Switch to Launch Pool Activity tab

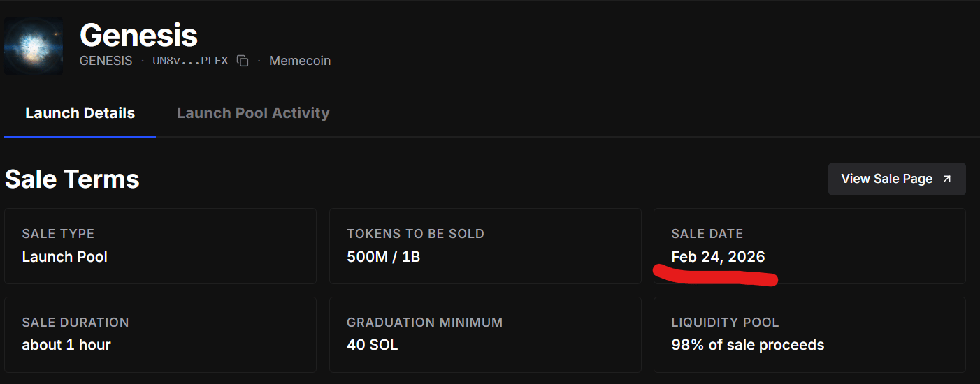[253, 113]
